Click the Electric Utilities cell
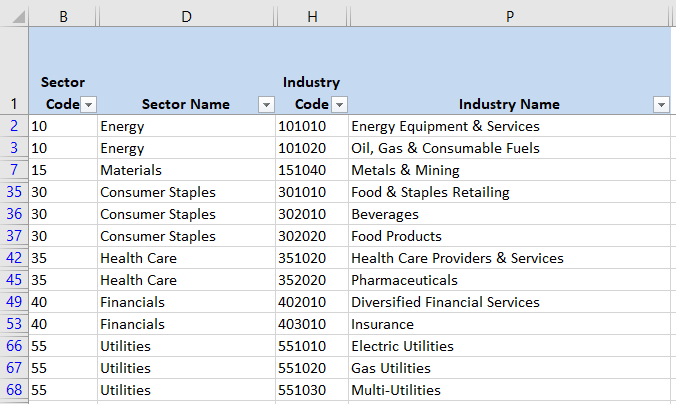The image size is (676, 404). (510, 346)
